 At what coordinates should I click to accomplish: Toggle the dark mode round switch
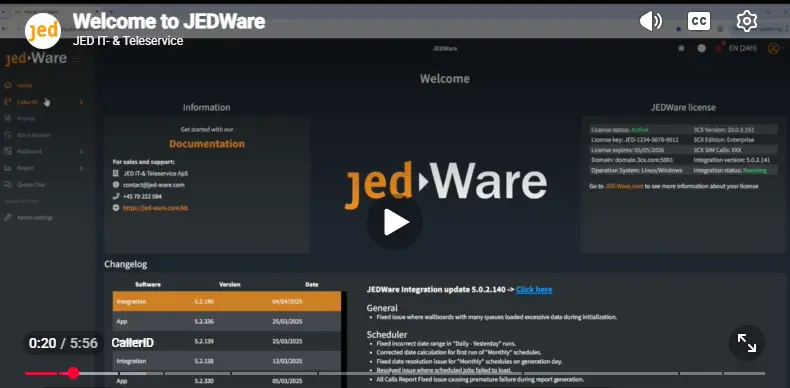pos(701,48)
